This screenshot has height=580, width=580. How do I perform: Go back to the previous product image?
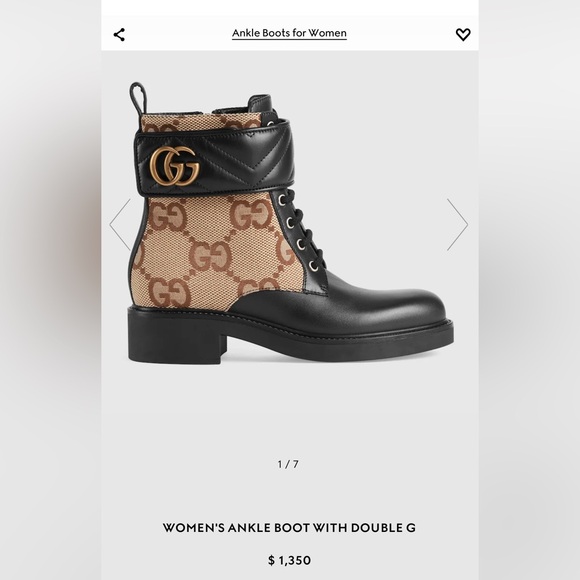click(120, 225)
